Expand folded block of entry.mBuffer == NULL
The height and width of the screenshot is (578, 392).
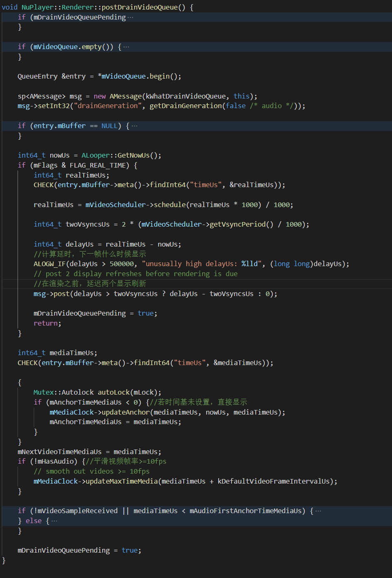134,126
